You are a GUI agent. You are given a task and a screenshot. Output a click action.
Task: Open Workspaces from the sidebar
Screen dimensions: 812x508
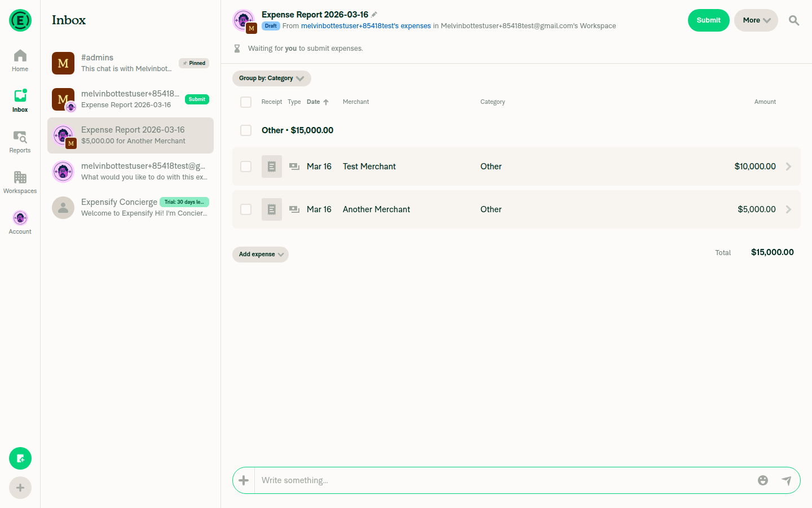click(20, 179)
